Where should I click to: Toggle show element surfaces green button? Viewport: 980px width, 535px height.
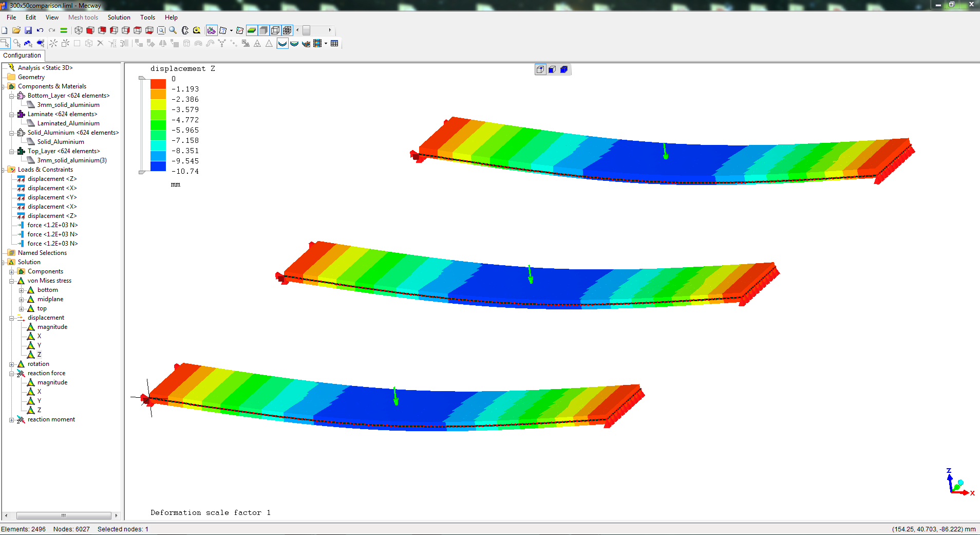point(252,30)
